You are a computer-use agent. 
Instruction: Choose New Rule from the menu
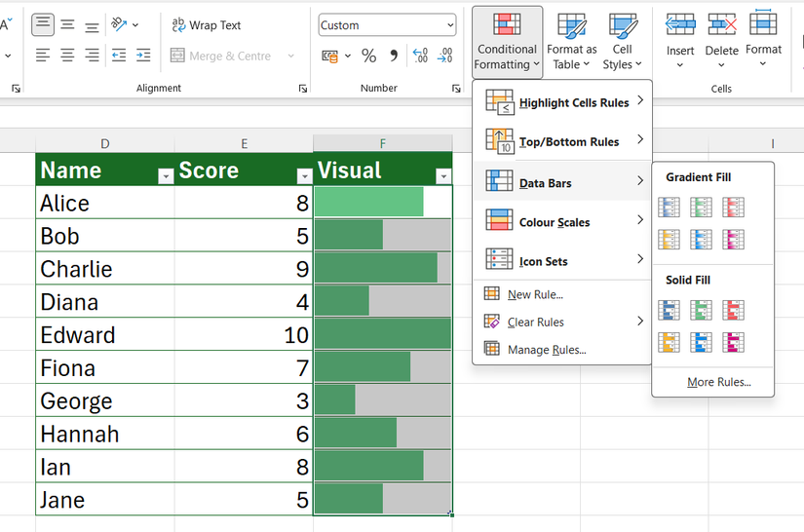(x=562, y=294)
